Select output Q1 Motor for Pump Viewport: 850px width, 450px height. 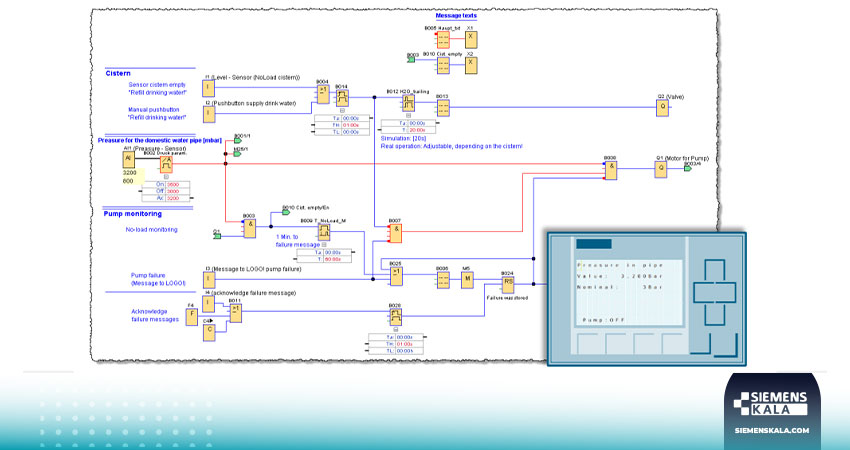tap(661, 169)
